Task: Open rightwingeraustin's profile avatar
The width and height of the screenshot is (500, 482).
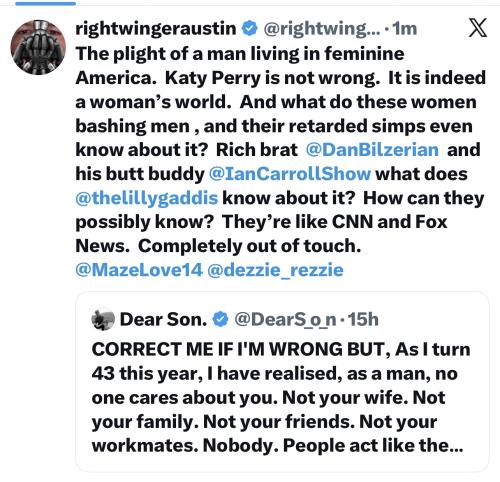Action: (38, 47)
